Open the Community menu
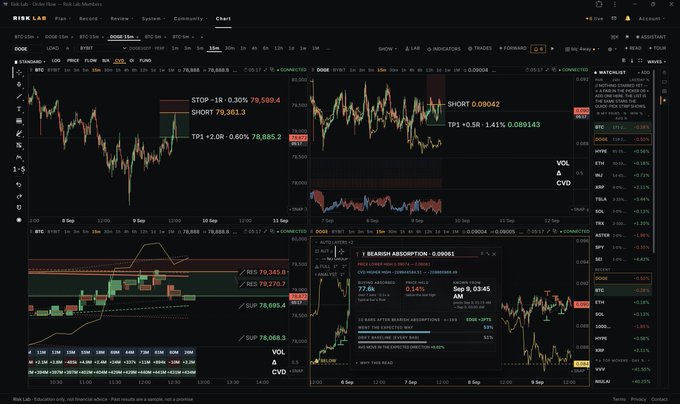The height and width of the screenshot is (404, 680). pyautogui.click(x=190, y=19)
